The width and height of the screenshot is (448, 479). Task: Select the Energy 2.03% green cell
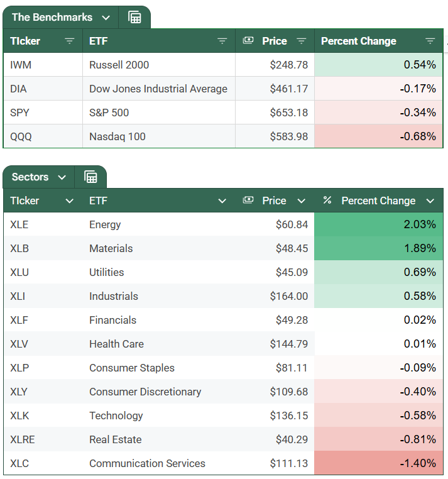[379, 224]
